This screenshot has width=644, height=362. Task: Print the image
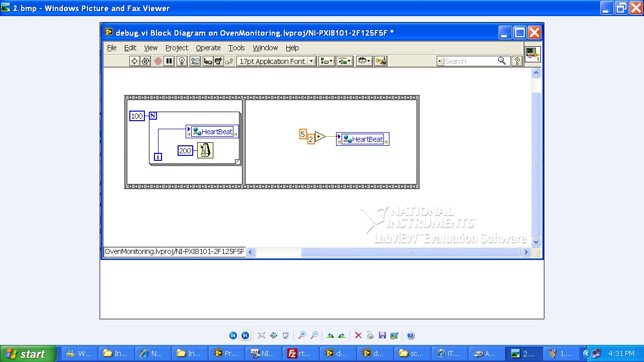click(370, 335)
